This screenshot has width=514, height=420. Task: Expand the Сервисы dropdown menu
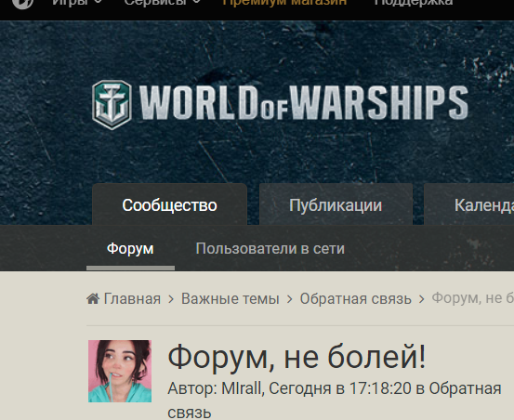163,3
